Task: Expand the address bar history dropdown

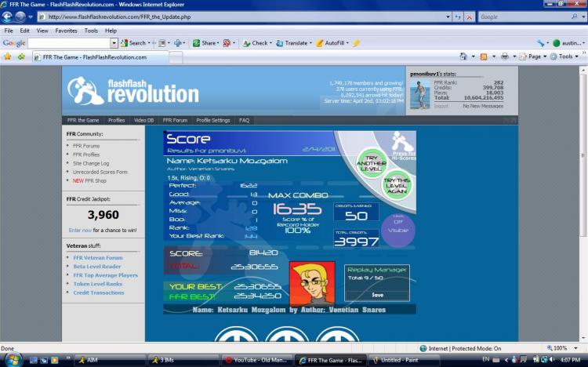Action: tap(448, 17)
